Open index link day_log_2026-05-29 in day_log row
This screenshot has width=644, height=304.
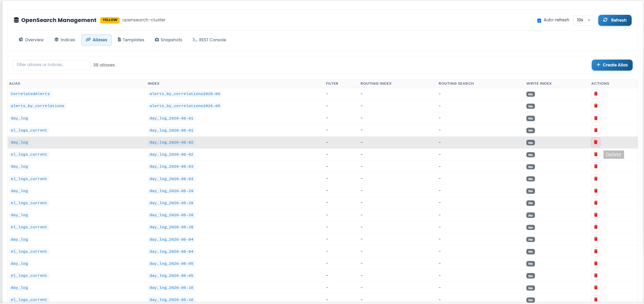pos(171,191)
